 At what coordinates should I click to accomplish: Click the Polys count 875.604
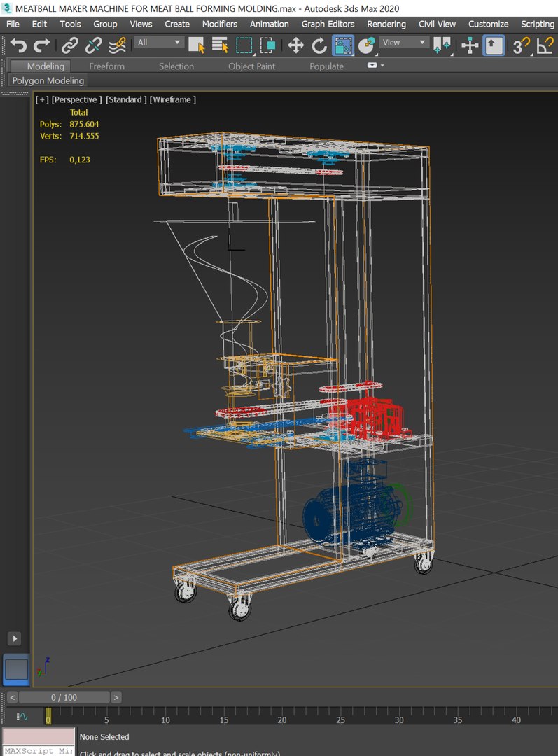84,124
